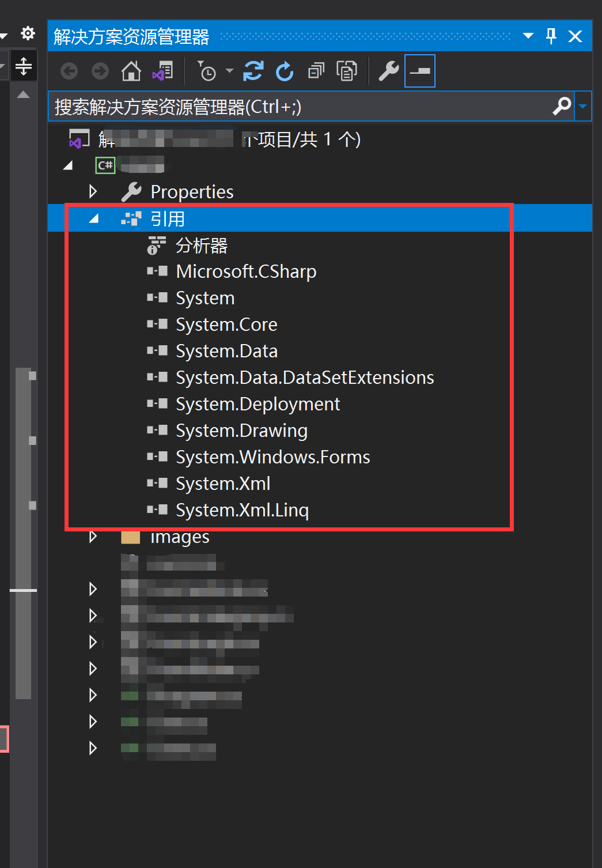Click the Refresh toolbar icon
The image size is (602, 868).
pyautogui.click(x=285, y=71)
